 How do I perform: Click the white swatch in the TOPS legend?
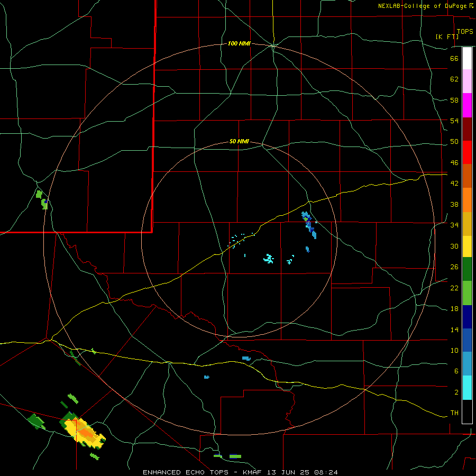467,58
